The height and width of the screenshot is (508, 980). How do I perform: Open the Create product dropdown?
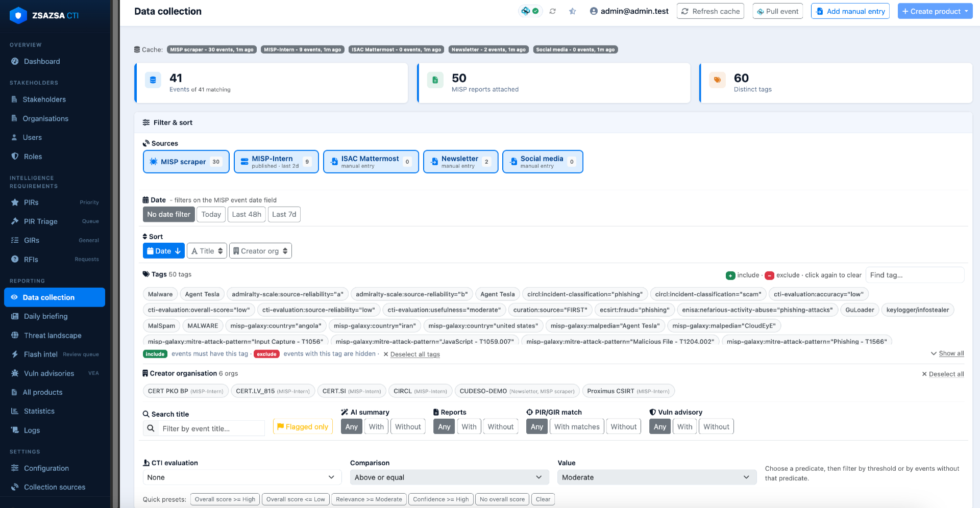pyautogui.click(x=935, y=11)
